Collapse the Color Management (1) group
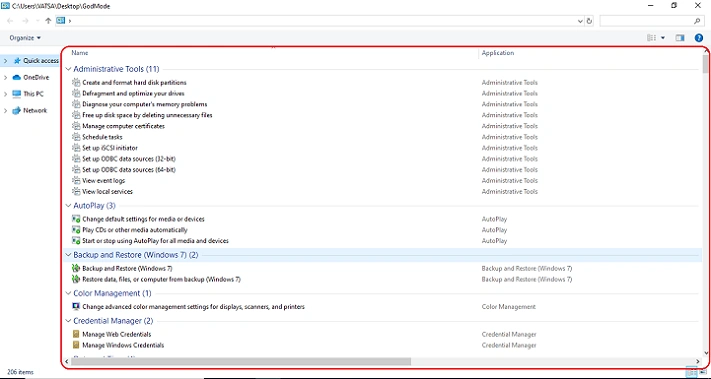This screenshot has height=379, width=711. pyautogui.click(x=68, y=293)
